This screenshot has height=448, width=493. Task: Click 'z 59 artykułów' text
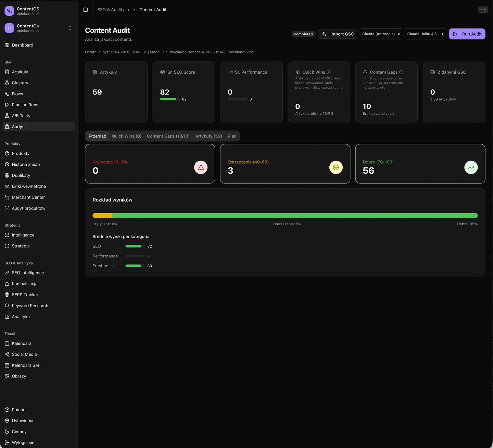[x=443, y=99]
